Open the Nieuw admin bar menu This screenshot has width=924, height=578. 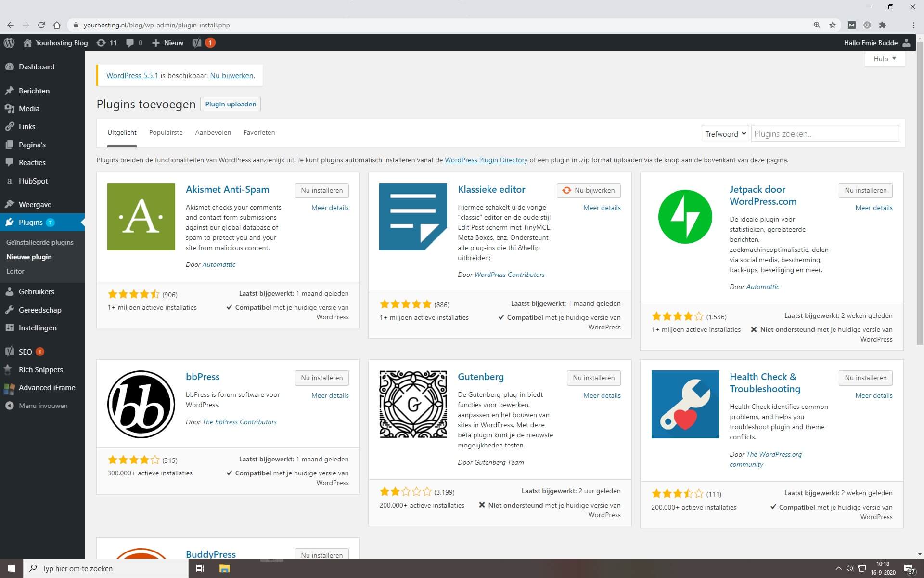[167, 43]
